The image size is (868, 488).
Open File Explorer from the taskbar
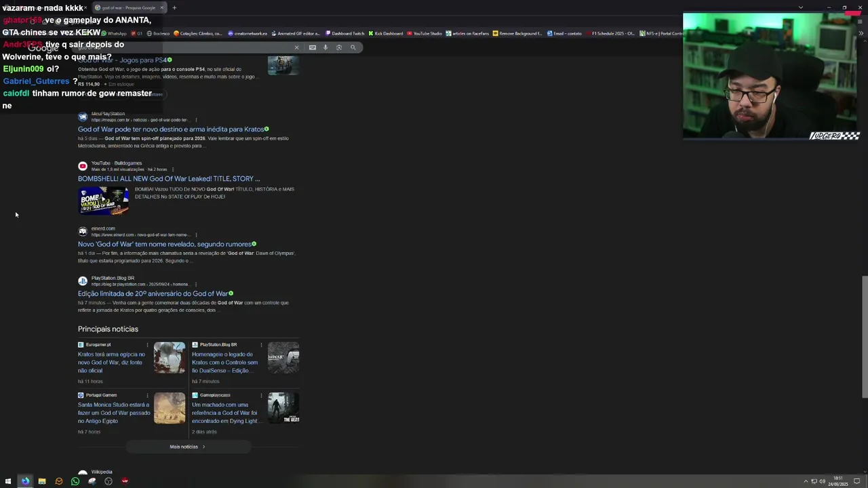point(42,481)
